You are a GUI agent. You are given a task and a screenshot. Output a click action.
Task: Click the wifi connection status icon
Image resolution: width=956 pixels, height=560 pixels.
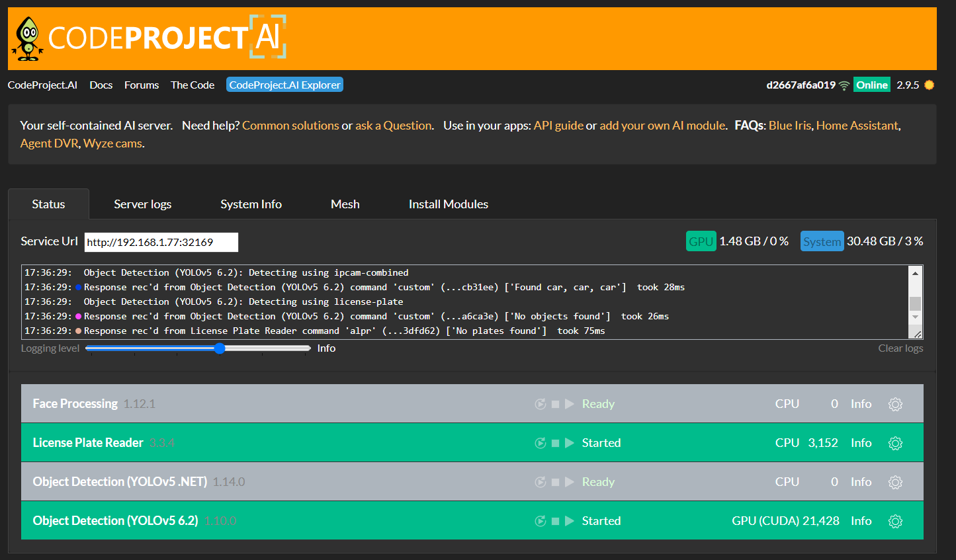(844, 85)
